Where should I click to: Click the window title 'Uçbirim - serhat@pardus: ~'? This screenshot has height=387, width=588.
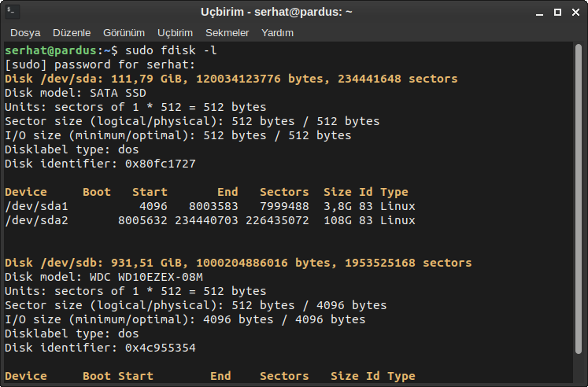(276, 12)
